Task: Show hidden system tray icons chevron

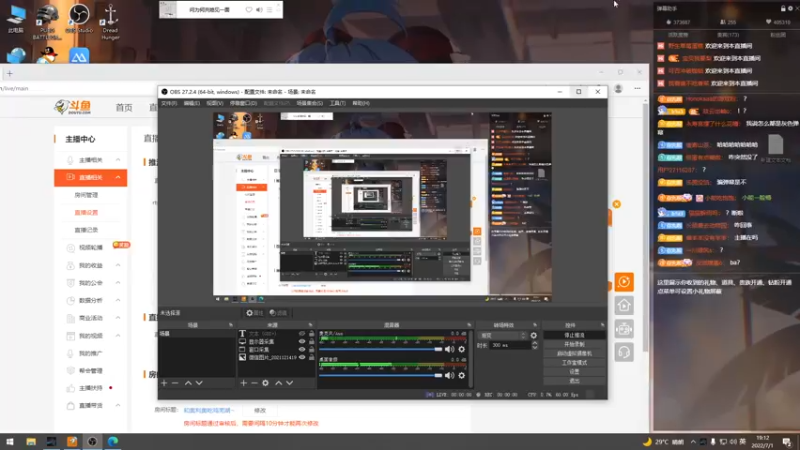Action: pyautogui.click(x=693, y=442)
